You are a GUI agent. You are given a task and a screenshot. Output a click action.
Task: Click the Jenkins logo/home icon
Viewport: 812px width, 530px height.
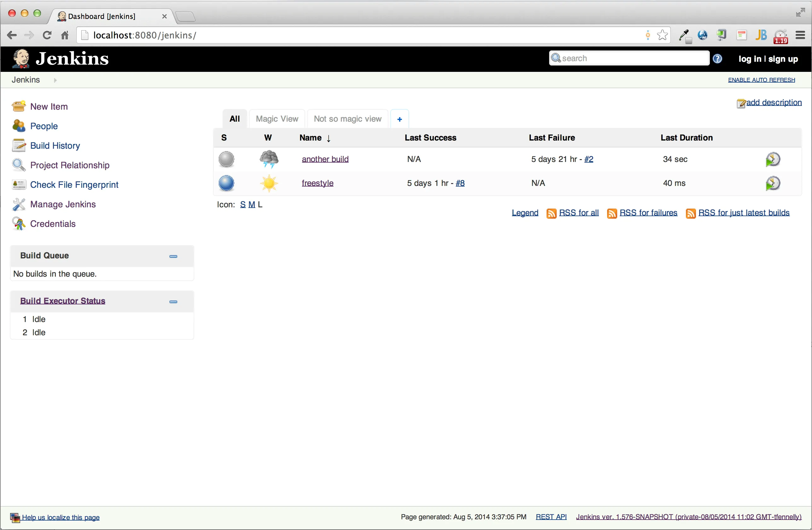[21, 58]
